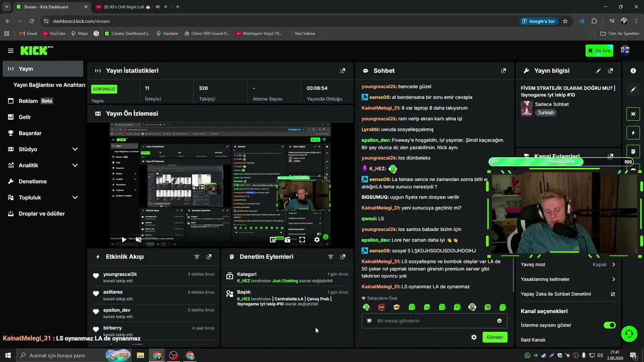Click the Turkish language tag

(546, 113)
